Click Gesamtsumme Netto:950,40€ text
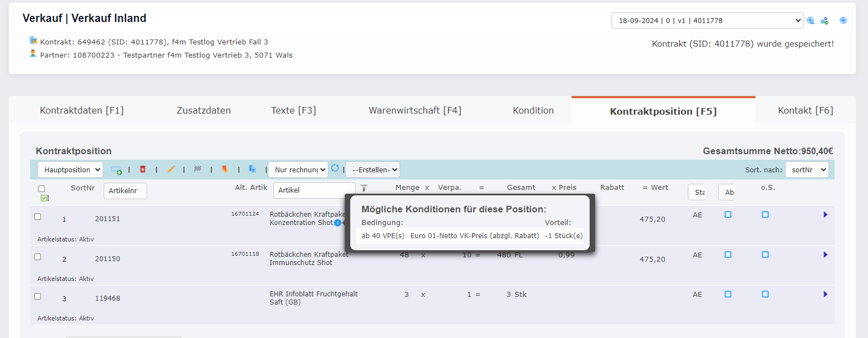Image resolution: width=868 pixels, height=338 pixels. pyautogui.click(x=768, y=151)
